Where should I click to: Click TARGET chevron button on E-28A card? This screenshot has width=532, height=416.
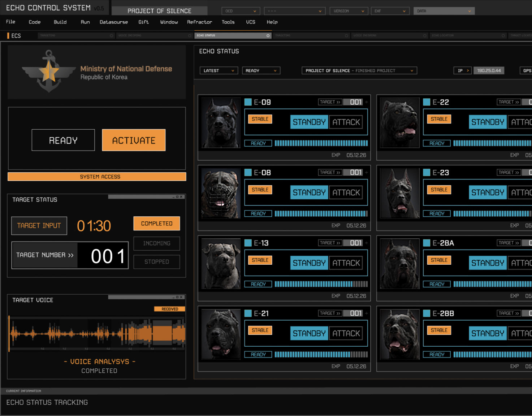[x=509, y=243]
